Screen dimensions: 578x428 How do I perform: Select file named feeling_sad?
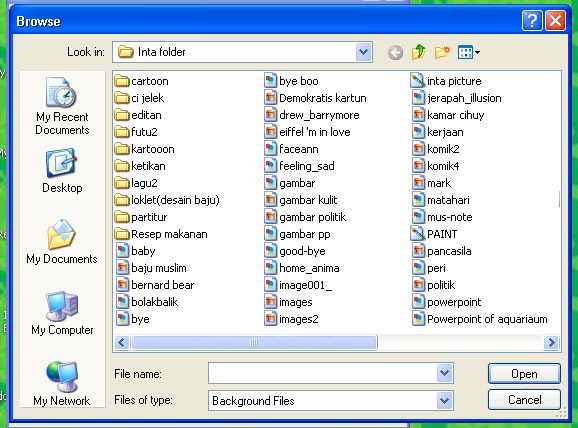299,166
